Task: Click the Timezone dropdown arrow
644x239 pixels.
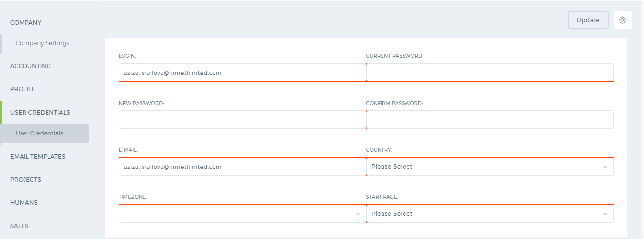Action: point(358,214)
